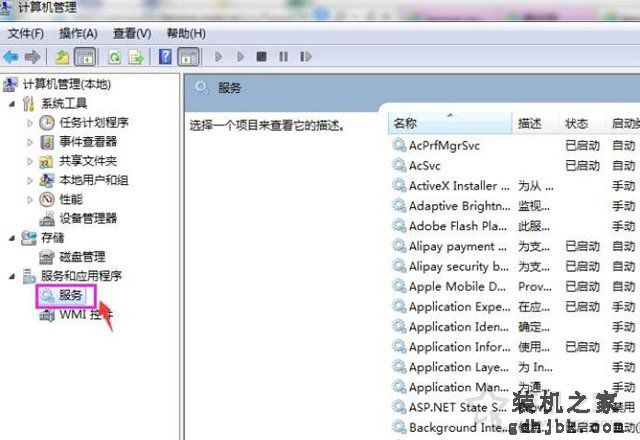Select the Adaptive Brightness service

point(459,206)
